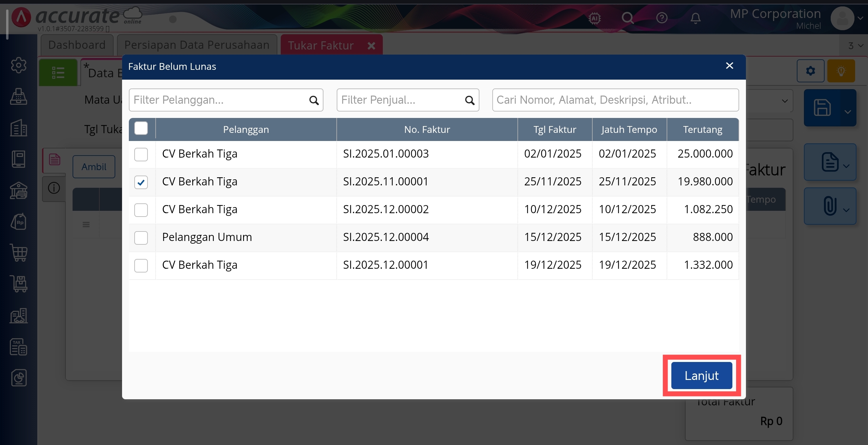The image size is (868, 445).
Task: Click the Filter Pelanggan search icon
Action: coord(314,100)
